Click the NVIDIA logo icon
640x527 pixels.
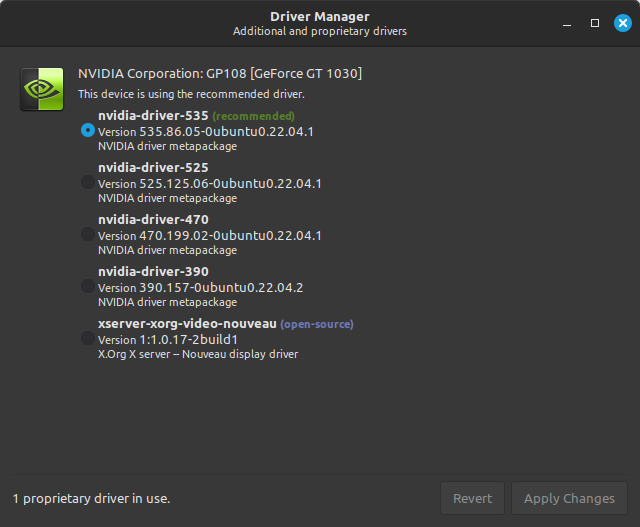click(x=42, y=89)
